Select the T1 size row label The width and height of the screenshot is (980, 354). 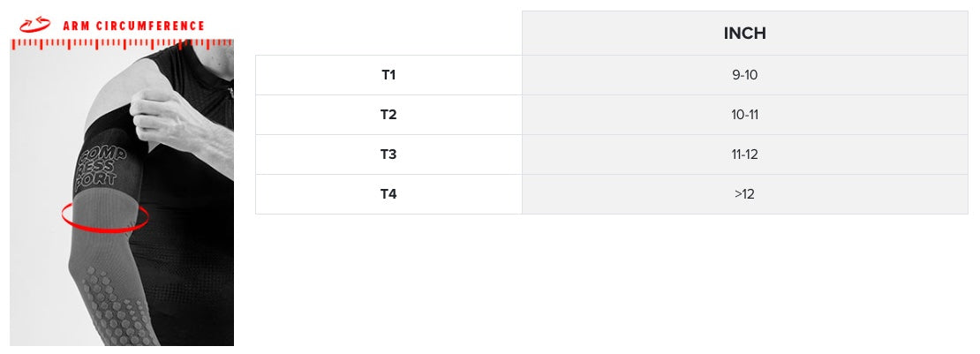tap(388, 75)
